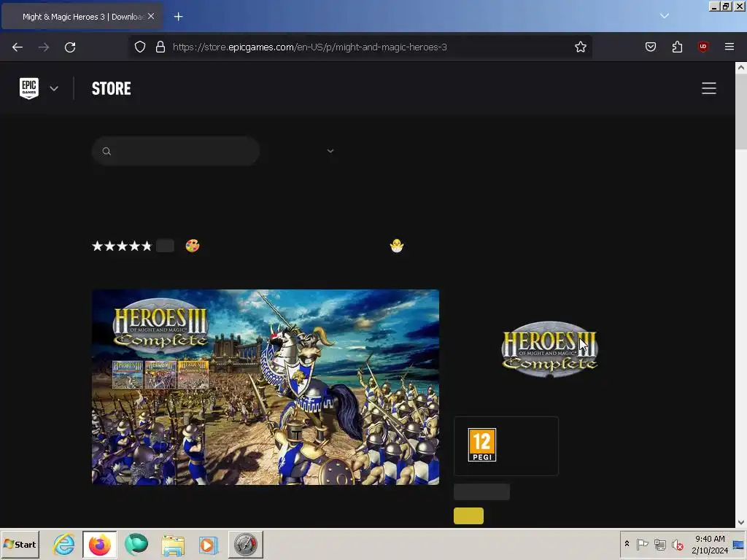Click the hatching chick emoji badge
Viewport: 747px width, 560px height.
tap(396, 246)
